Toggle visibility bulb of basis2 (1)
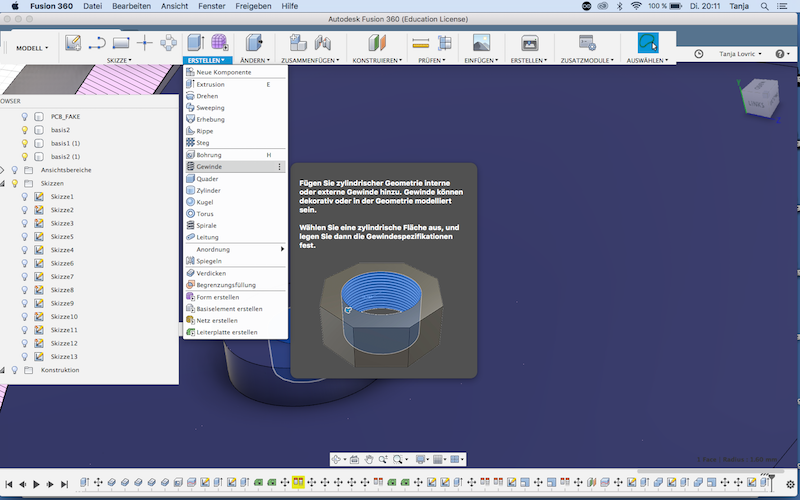 pos(24,156)
